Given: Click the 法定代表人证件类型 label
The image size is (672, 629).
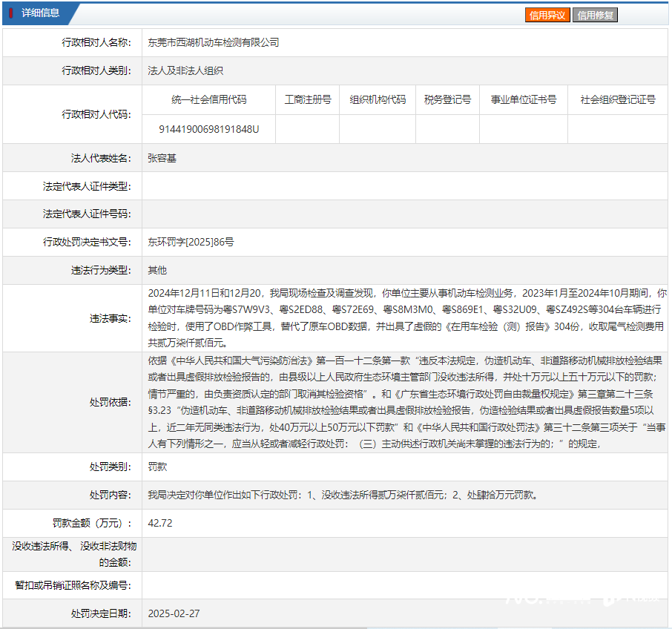Looking at the screenshot, I should pos(87,186).
